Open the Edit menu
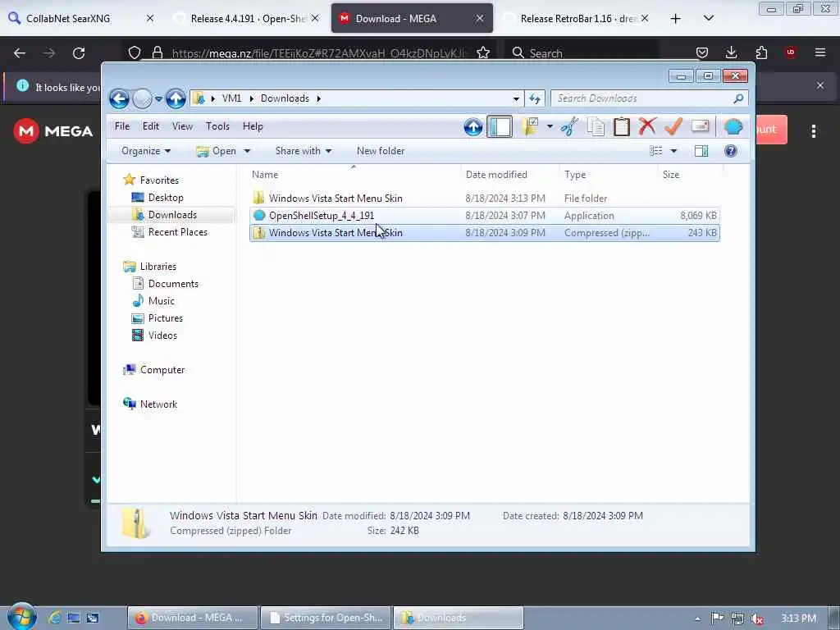The width and height of the screenshot is (840, 630). click(151, 126)
